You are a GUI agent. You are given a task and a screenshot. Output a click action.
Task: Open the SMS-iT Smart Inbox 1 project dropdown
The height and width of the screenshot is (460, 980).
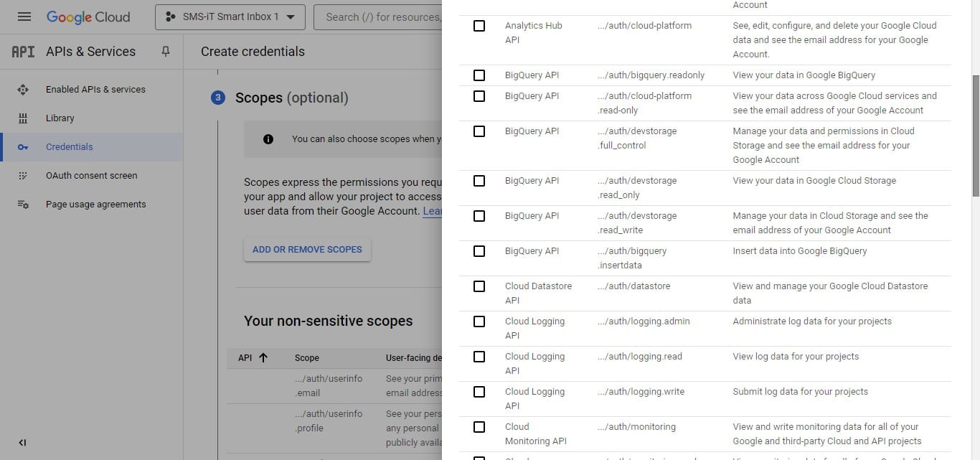230,17
